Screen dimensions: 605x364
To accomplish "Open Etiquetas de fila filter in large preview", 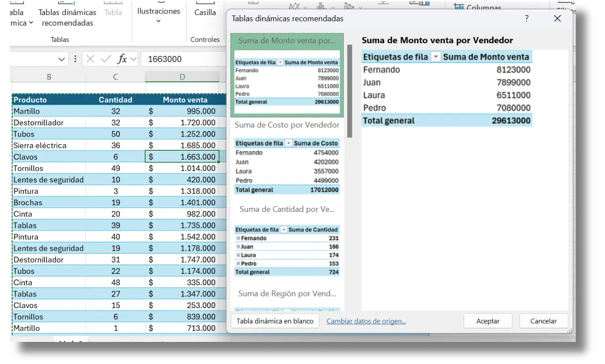I will 436,57.
